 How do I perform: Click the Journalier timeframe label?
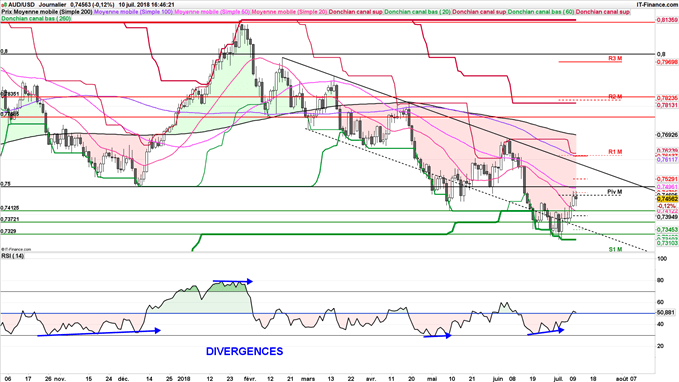point(53,5)
